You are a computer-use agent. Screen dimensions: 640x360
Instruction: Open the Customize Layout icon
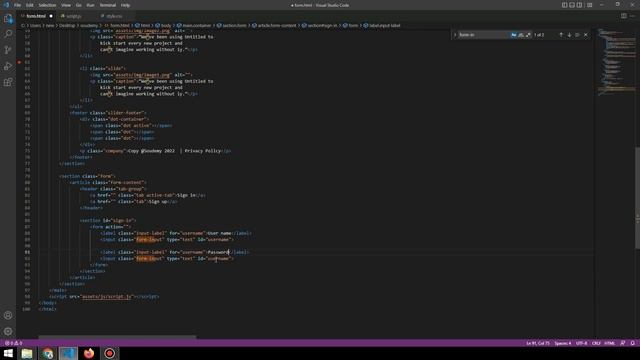(x=589, y=5)
